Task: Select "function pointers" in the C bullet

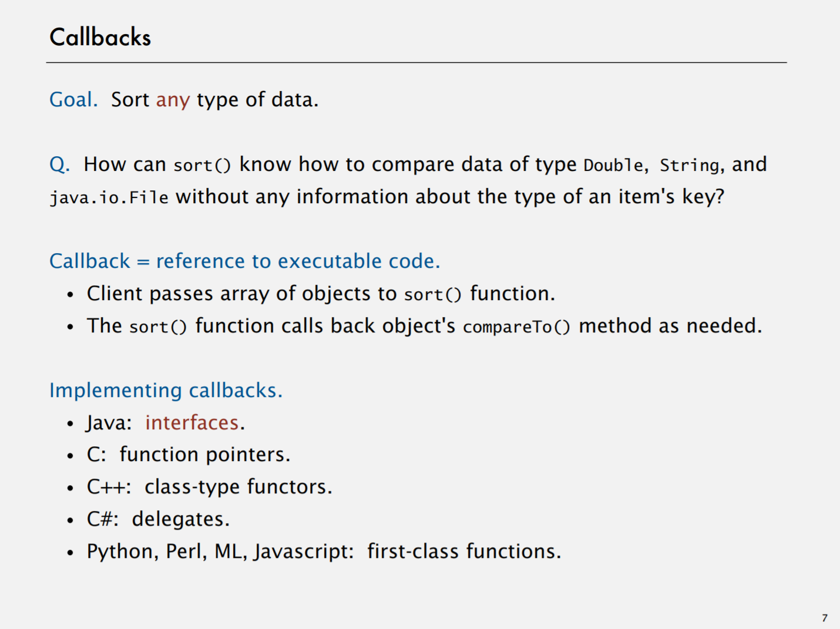Action: click(203, 455)
